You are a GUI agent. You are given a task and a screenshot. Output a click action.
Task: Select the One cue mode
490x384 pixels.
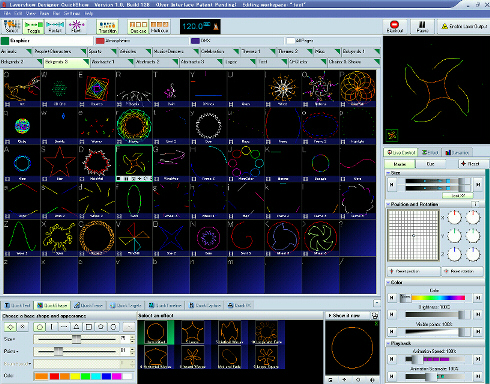coord(138,26)
